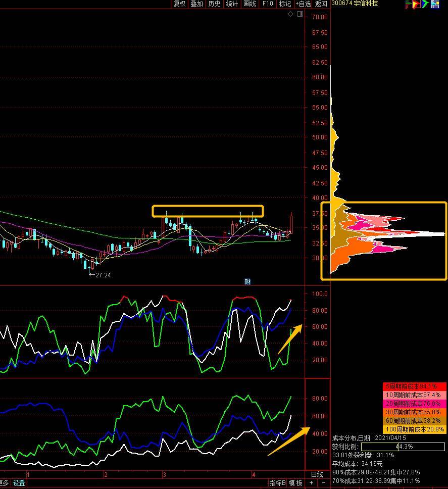Open the blue panel layout icon
448x489 pixels.
click(x=435, y=5)
